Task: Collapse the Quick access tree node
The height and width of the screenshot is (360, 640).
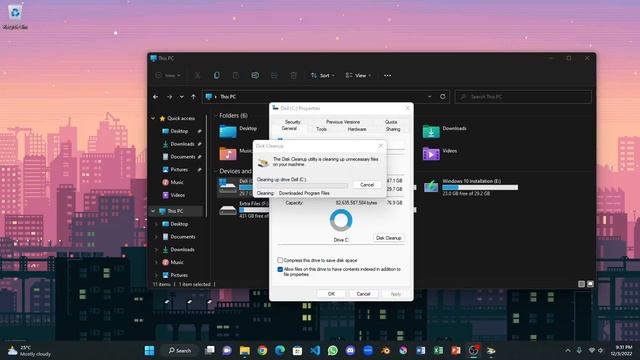Action: (153, 118)
